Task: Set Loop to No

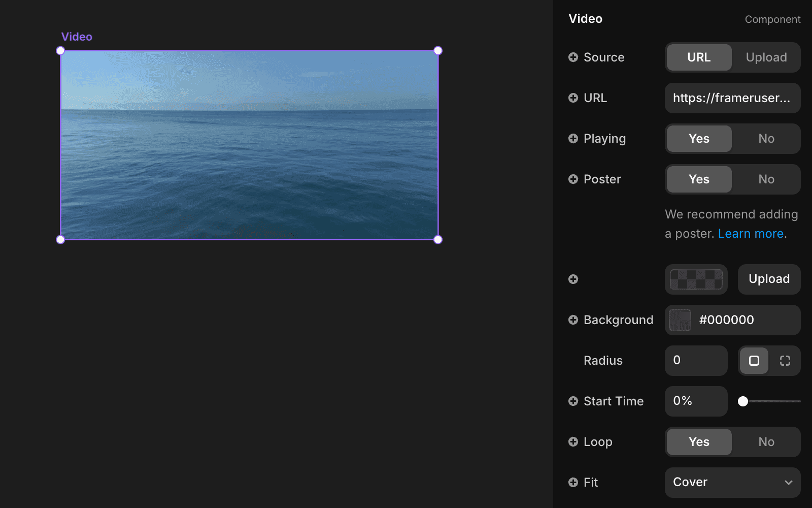Action: tap(766, 442)
